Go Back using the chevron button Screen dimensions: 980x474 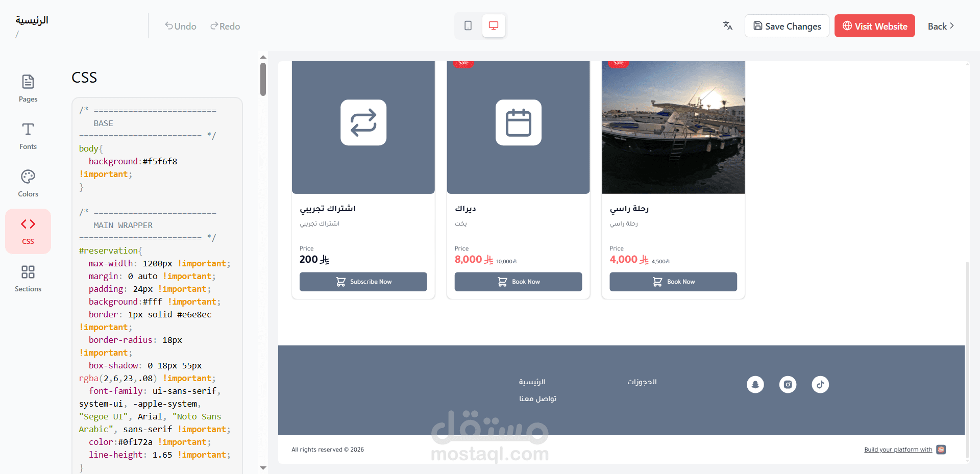tap(941, 26)
